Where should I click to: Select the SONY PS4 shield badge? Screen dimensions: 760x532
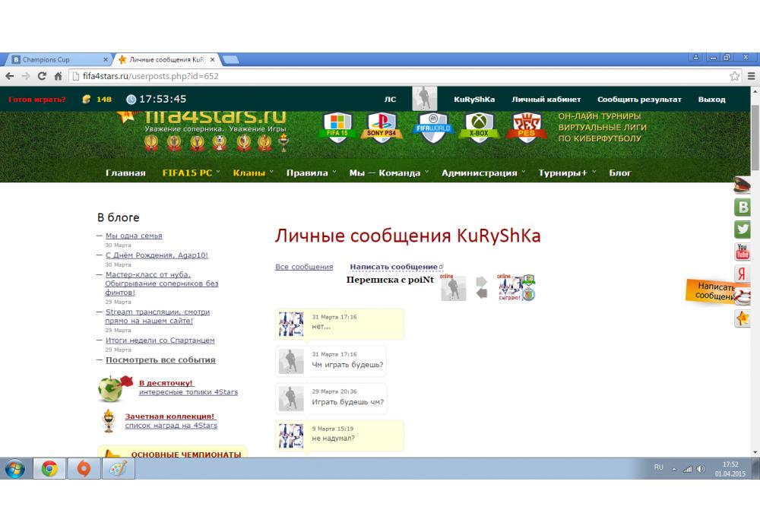pos(382,127)
